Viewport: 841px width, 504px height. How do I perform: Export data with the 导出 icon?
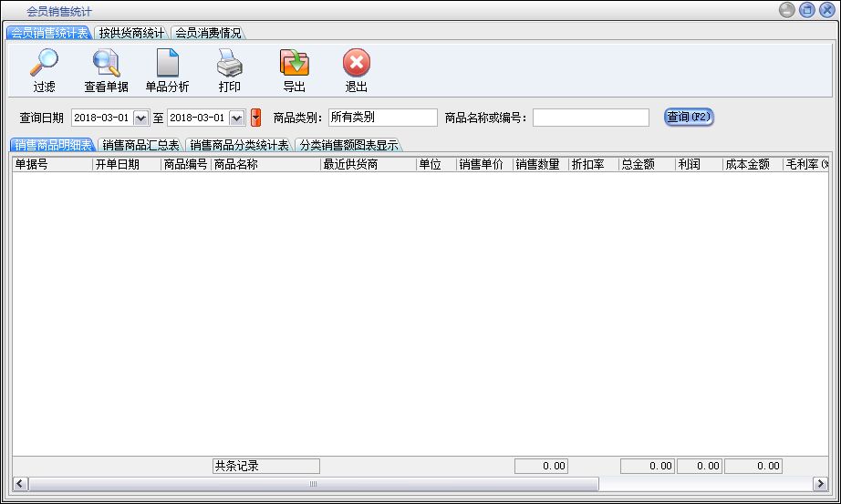(x=294, y=64)
